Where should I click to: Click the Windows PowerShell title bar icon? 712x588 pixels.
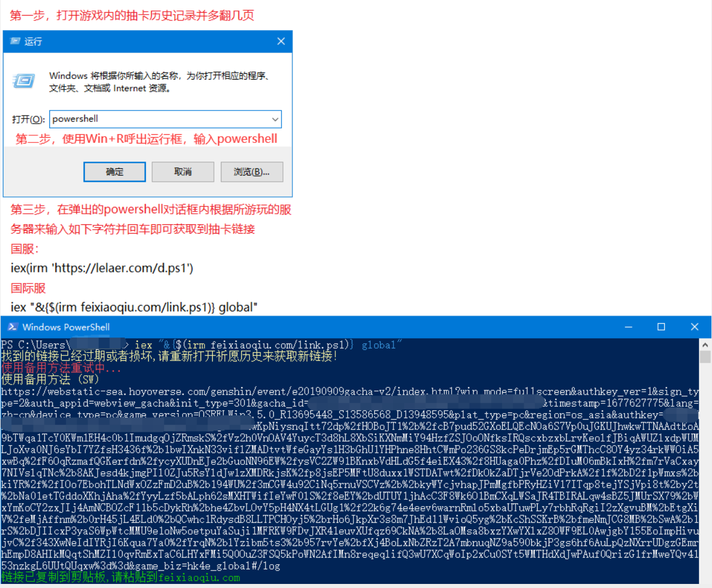click(12, 327)
